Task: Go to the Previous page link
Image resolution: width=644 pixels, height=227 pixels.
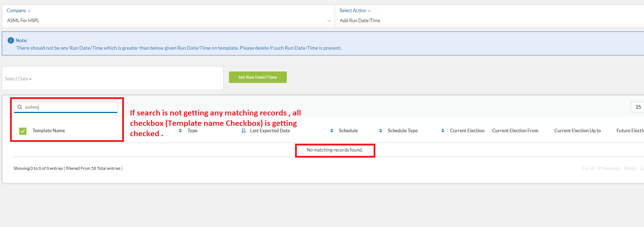Action: 609,168
